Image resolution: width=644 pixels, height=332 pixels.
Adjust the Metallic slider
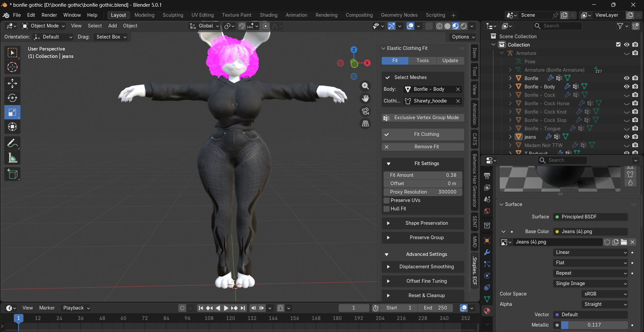click(594, 325)
